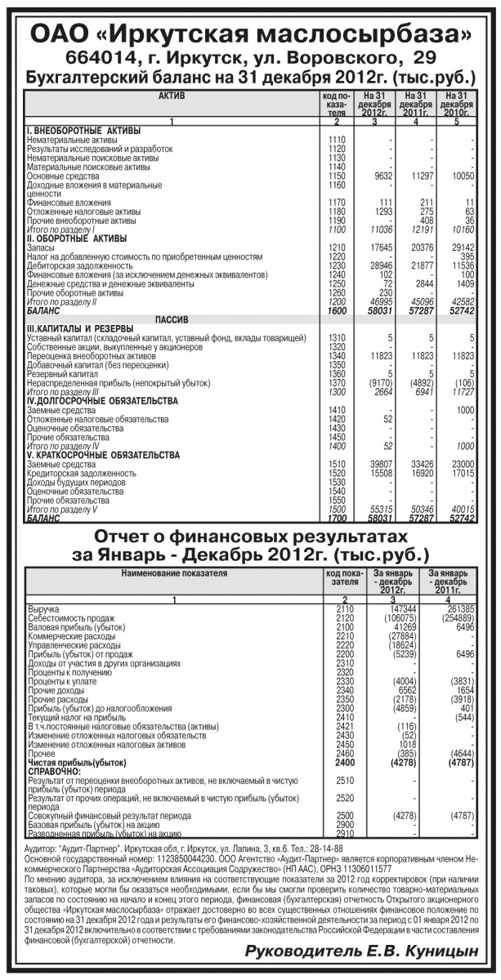
Task: Click the 'ПАССИВ' section header
Action: 172,318
